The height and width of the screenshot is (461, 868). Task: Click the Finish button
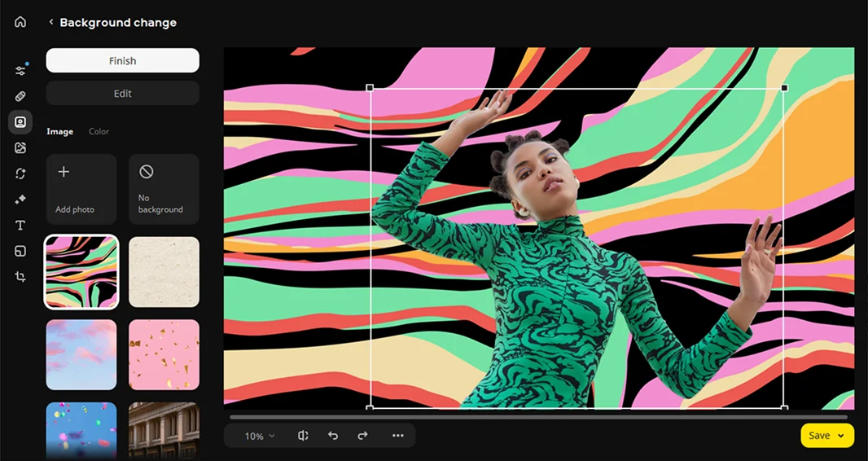(x=122, y=60)
